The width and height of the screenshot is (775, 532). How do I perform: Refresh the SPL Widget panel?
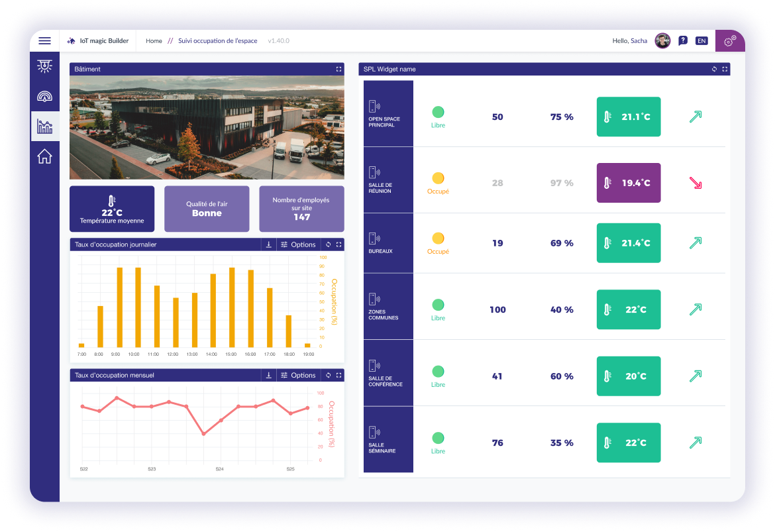[x=714, y=69]
